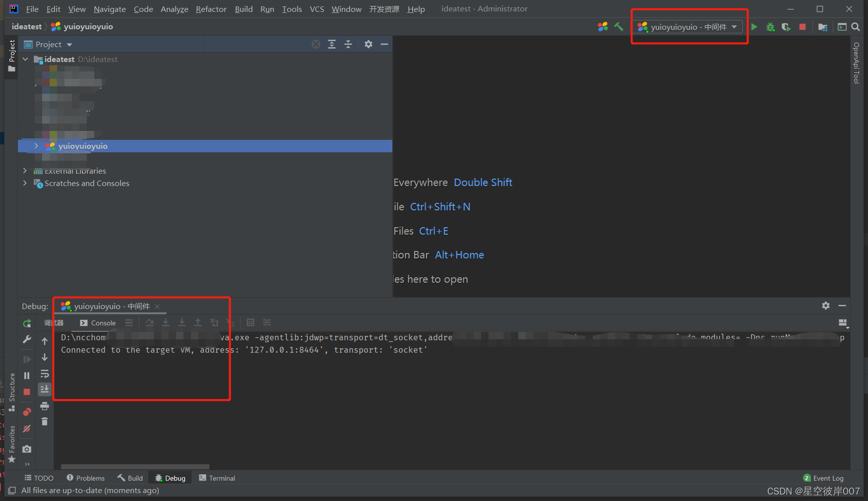Resume program icon in Debug sidebar
Viewport: 868px width, 501px height.
click(x=27, y=359)
